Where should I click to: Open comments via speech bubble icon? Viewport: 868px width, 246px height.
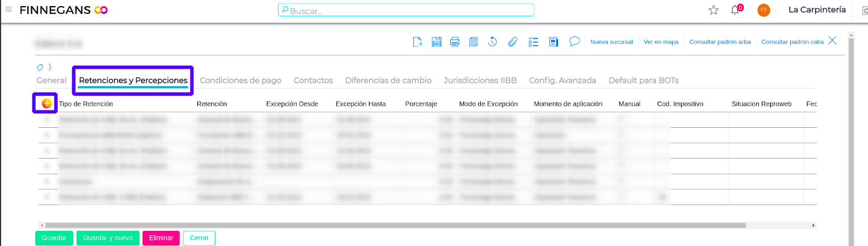tap(574, 41)
